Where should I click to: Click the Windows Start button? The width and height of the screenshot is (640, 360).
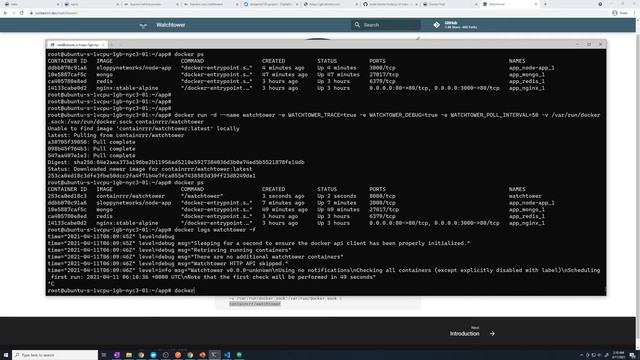(x=6, y=355)
